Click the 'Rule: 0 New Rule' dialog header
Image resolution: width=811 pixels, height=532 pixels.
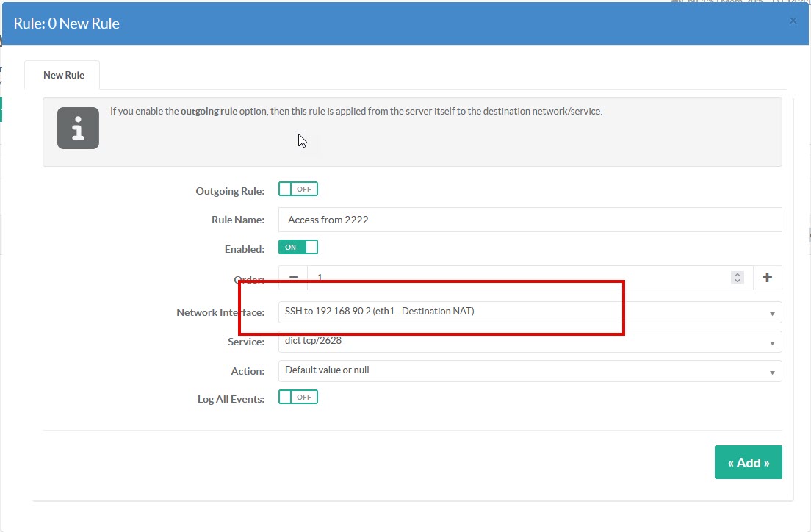click(67, 24)
